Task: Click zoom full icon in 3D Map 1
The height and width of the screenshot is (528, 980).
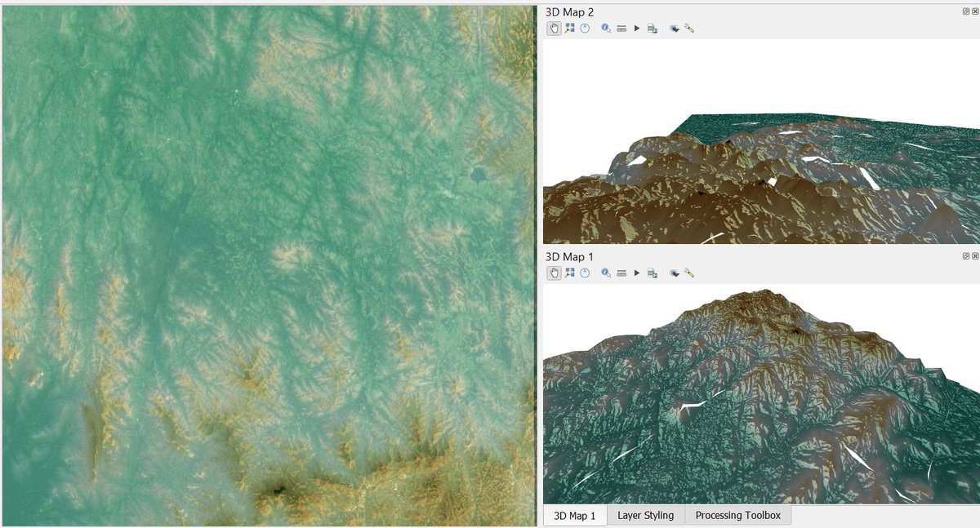Action: pyautogui.click(x=569, y=273)
